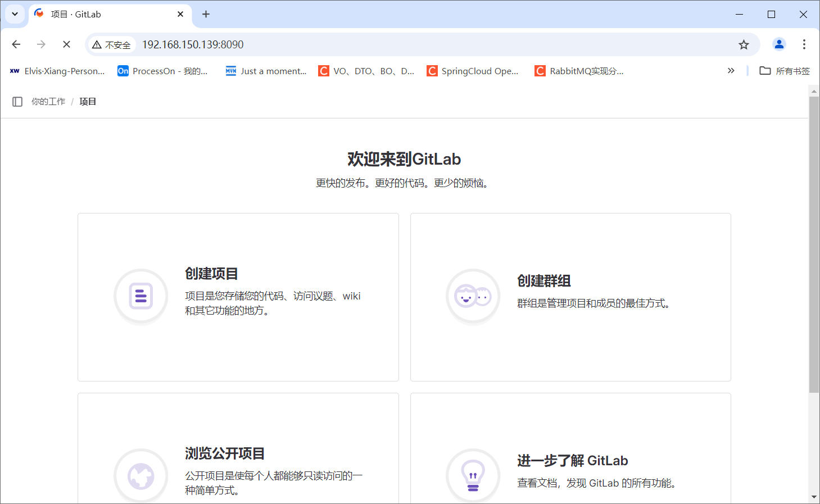This screenshot has height=504, width=820.
Task: Open the RabbitMQ实现分 bookmark
Action: coord(579,71)
